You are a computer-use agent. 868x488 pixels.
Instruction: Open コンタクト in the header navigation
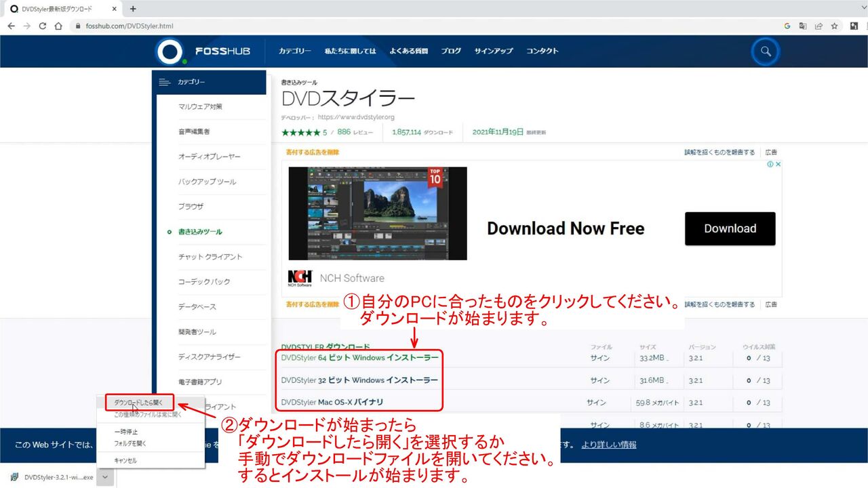(x=542, y=51)
